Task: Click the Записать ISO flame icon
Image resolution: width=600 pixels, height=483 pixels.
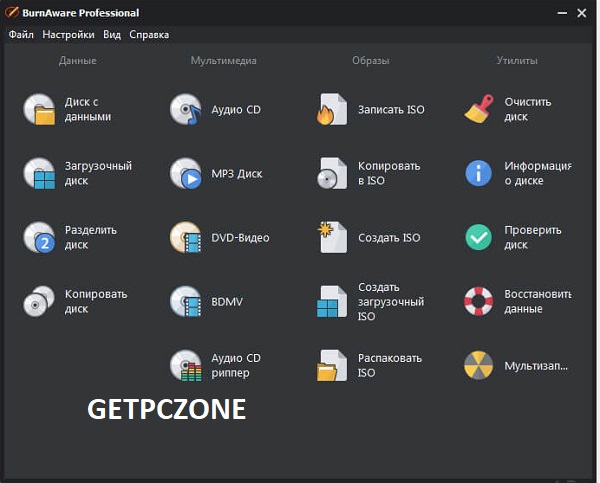Action: 332,109
